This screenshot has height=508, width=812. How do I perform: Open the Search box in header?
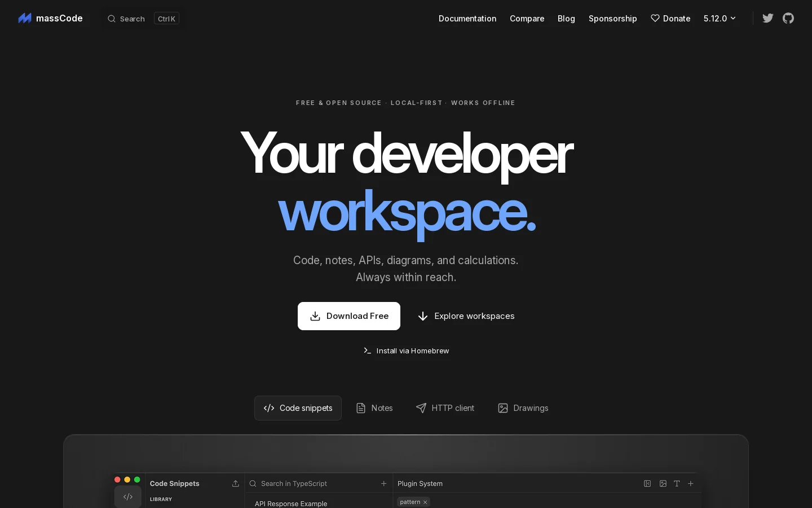pos(143,19)
